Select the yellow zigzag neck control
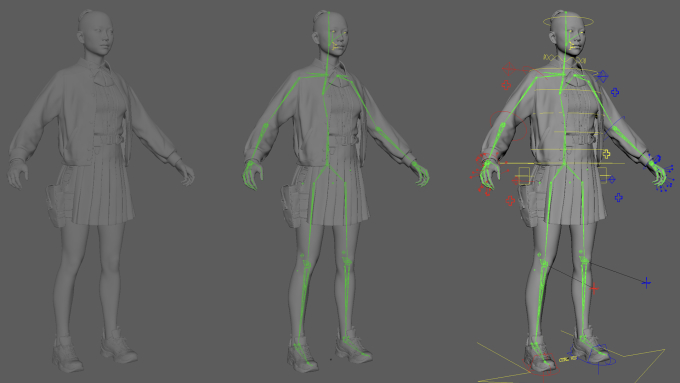The width and height of the screenshot is (680, 383). pos(565,58)
